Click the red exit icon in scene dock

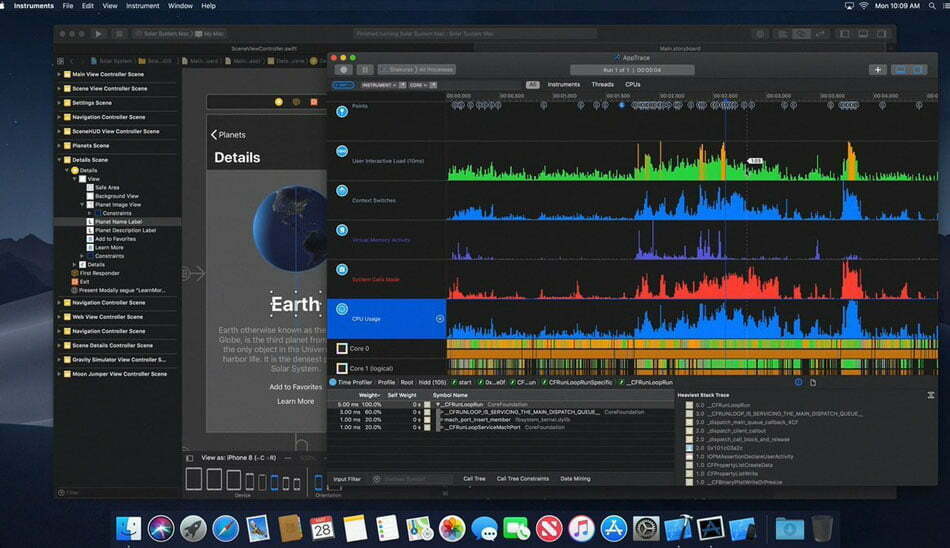click(x=313, y=102)
